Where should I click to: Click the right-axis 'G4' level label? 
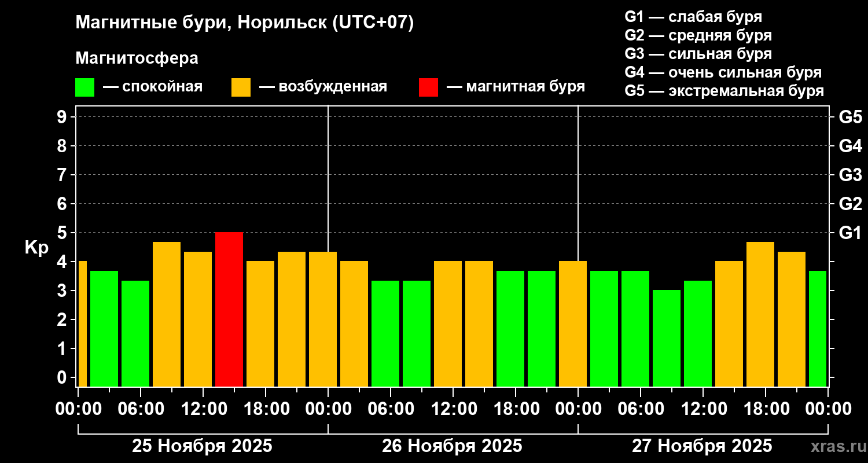click(850, 146)
